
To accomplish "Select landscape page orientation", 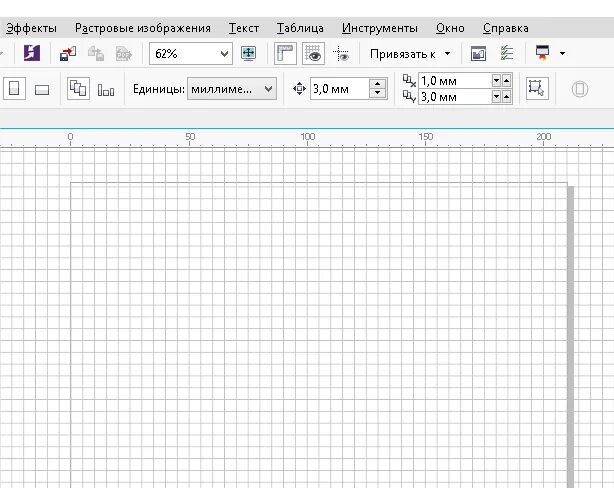I will (x=42, y=90).
